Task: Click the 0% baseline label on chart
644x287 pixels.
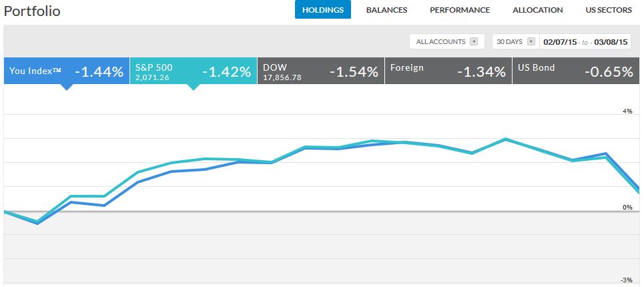Action: coord(627,208)
